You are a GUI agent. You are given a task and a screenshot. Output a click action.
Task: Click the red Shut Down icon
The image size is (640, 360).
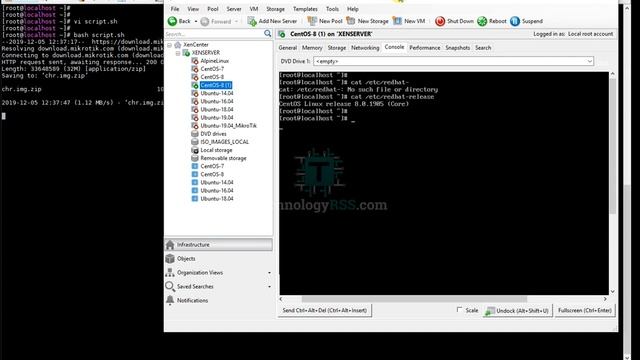(x=440, y=21)
